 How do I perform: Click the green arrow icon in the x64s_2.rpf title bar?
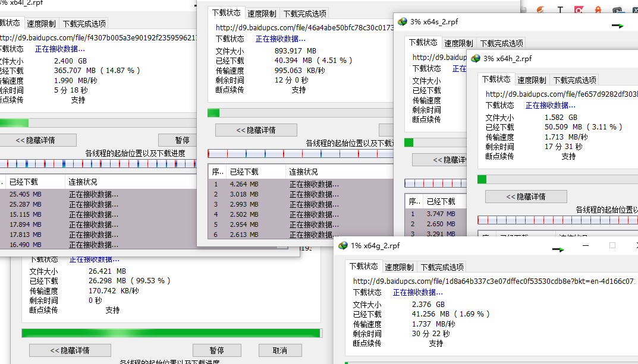618,26
